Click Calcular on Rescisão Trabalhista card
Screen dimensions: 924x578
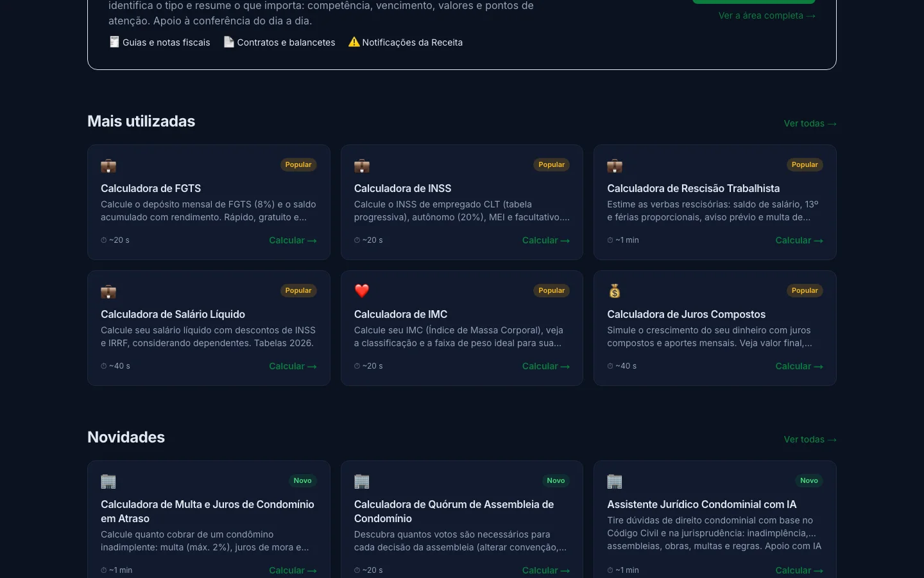pos(799,240)
